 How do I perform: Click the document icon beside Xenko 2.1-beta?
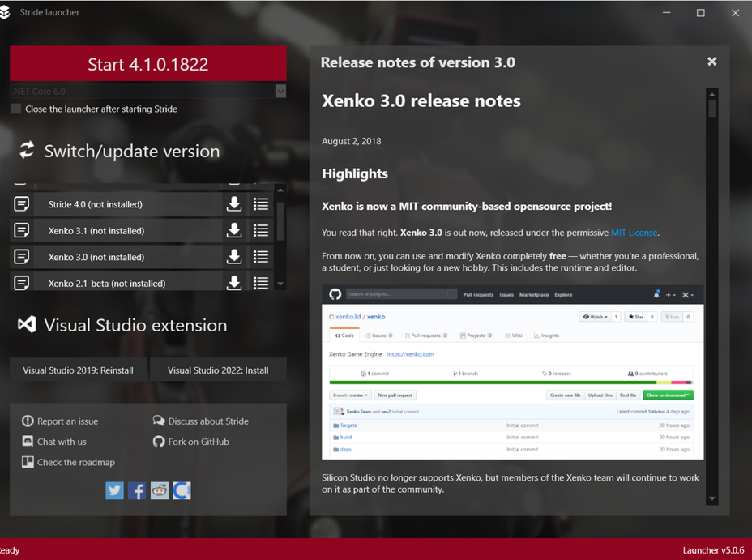[x=22, y=283]
